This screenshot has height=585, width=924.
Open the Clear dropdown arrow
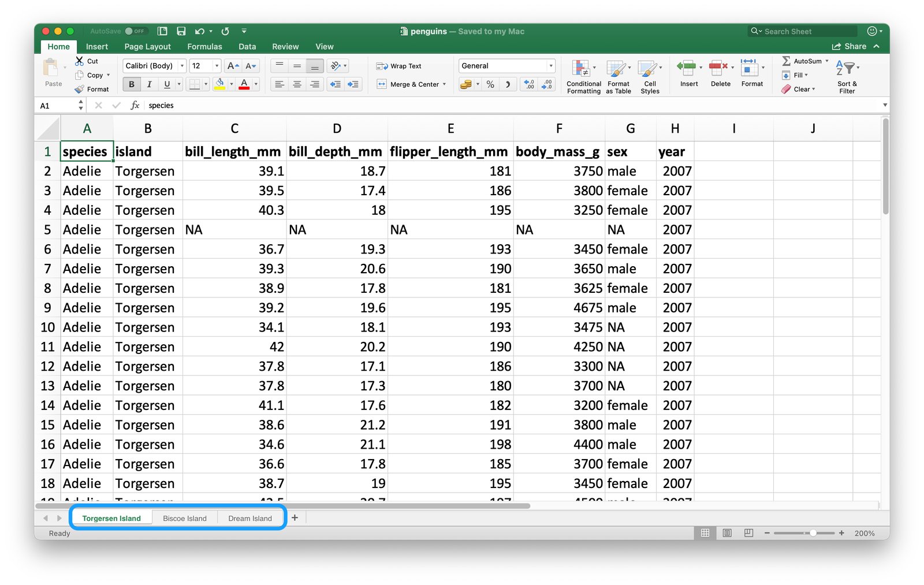[x=814, y=89]
